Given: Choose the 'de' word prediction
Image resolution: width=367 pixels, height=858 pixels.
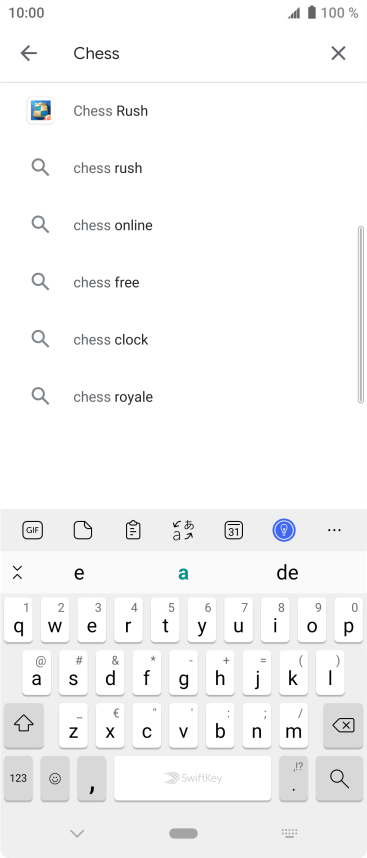Looking at the screenshot, I should [288, 573].
